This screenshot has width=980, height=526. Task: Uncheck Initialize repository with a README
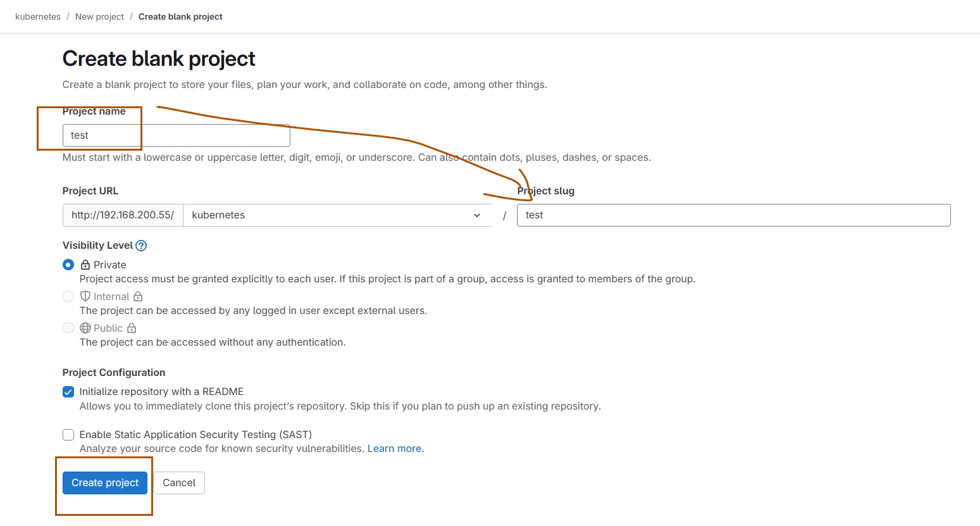(x=68, y=392)
